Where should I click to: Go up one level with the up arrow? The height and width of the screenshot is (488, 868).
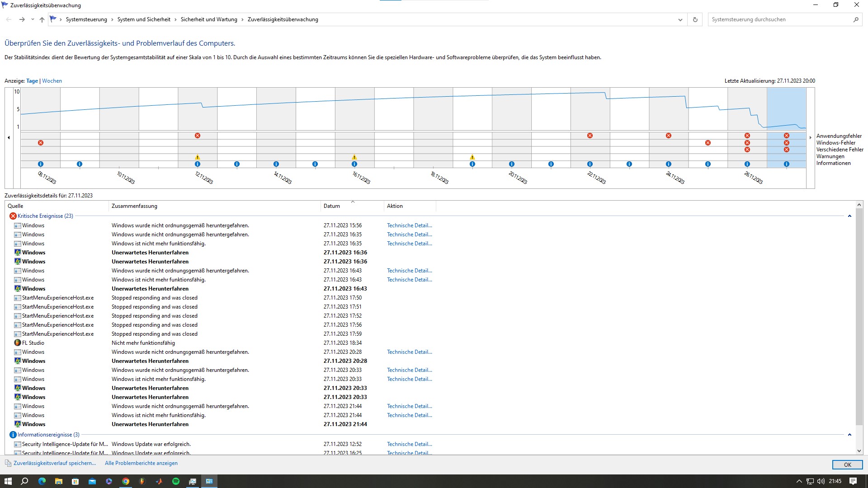pyautogui.click(x=42, y=19)
